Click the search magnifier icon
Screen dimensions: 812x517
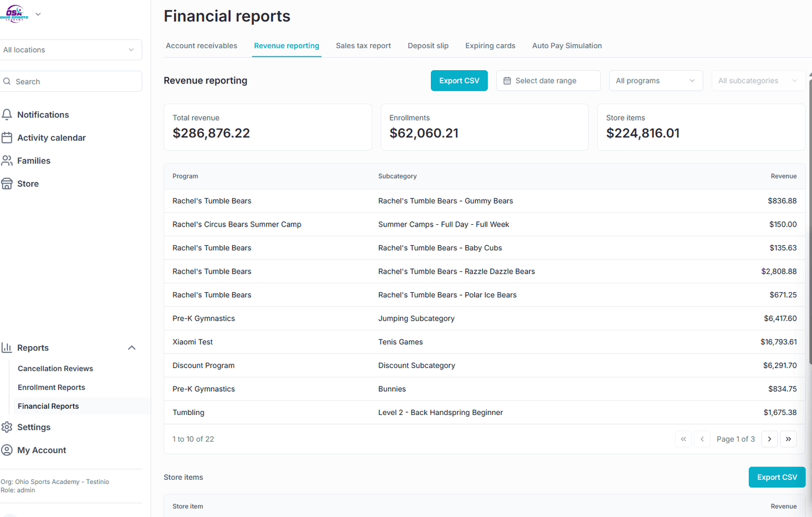(x=7, y=82)
